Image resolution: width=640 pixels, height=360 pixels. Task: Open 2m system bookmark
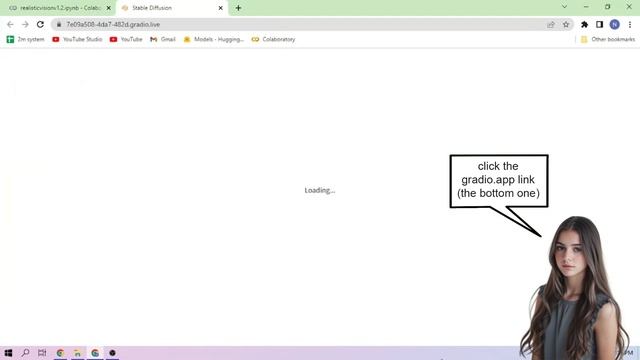point(26,39)
